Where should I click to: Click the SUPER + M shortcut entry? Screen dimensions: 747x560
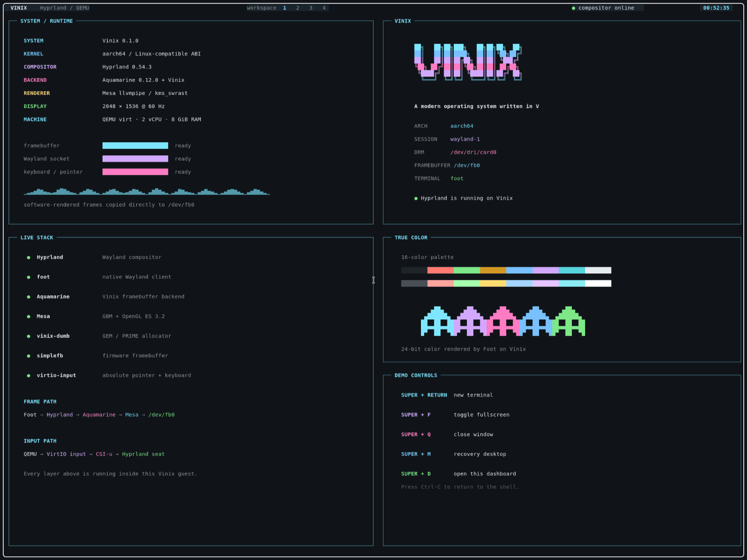tap(453, 454)
